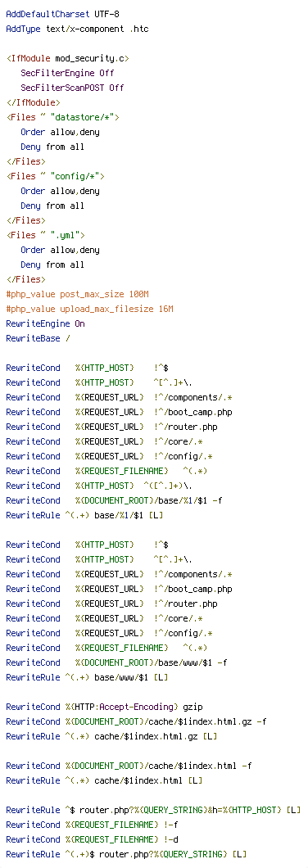Click RewriteRule base/%1/$1 line
308x868 pixels.
point(84,515)
